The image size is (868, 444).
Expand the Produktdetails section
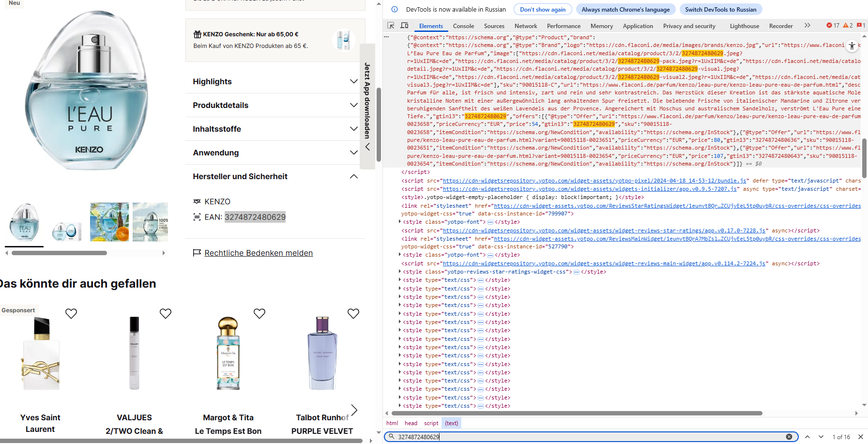(x=275, y=105)
